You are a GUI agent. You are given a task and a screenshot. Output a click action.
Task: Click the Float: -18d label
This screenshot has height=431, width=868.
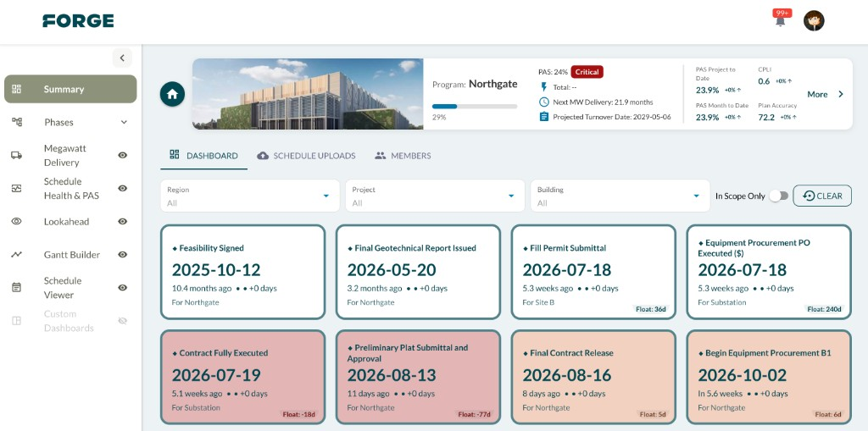(301, 414)
